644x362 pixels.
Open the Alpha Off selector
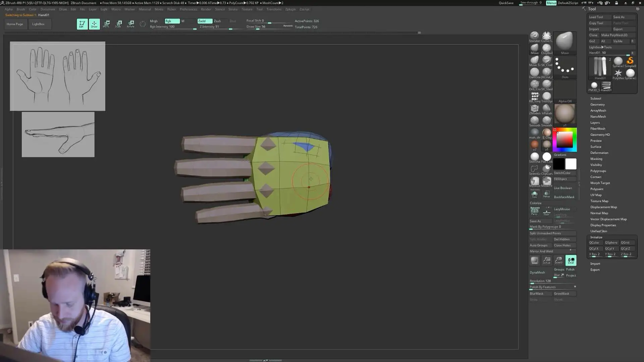[x=565, y=92]
